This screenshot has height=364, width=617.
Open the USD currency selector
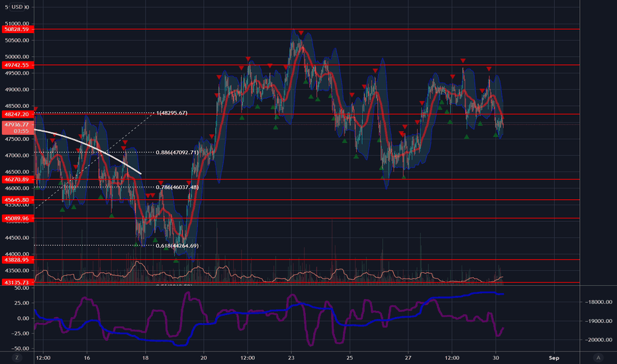pyautogui.click(x=17, y=7)
